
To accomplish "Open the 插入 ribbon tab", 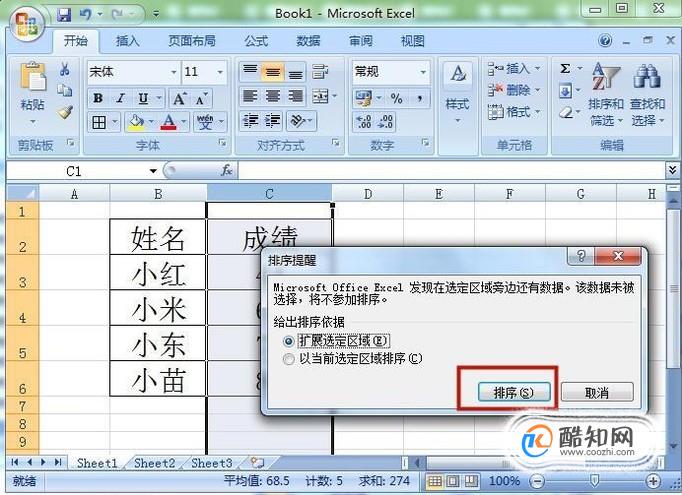I will tap(127, 41).
